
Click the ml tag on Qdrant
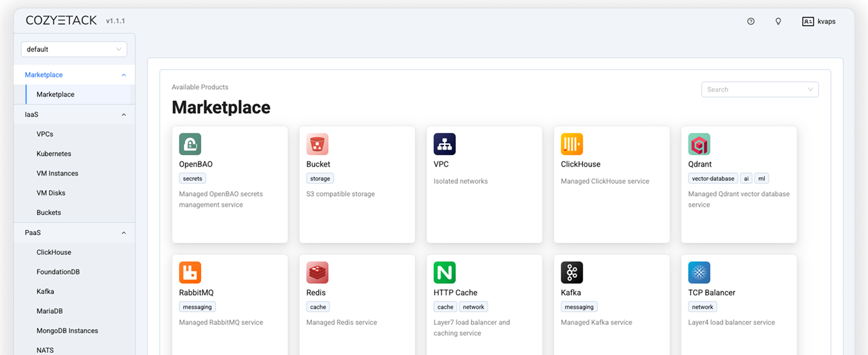tap(762, 178)
